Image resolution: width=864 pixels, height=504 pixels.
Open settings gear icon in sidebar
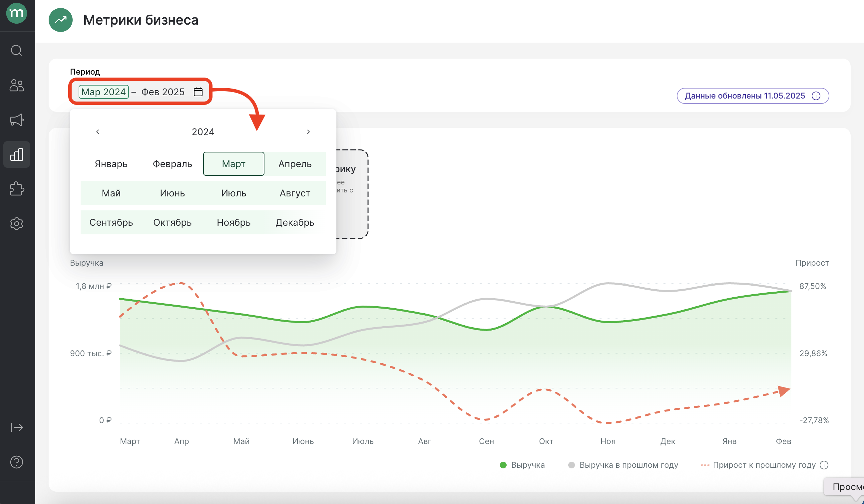click(x=16, y=224)
